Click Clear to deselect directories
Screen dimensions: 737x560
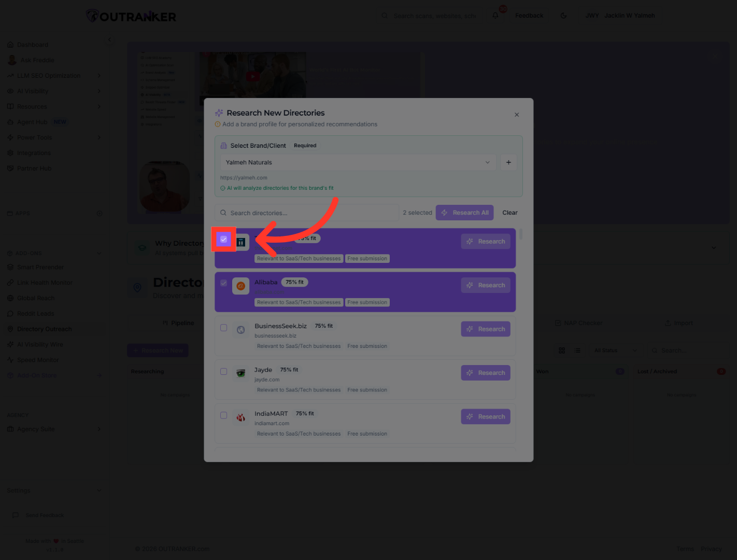(510, 213)
